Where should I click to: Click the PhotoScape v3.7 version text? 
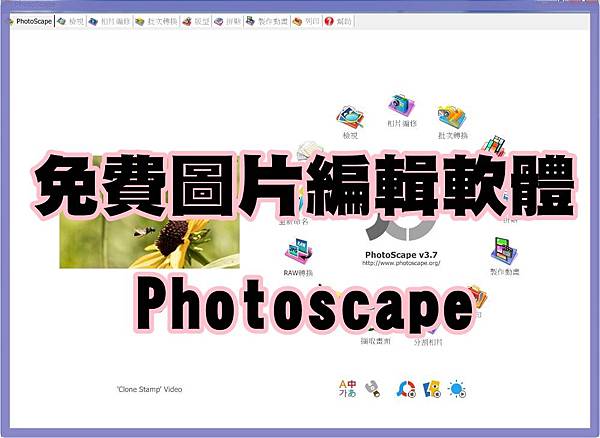pos(401,255)
